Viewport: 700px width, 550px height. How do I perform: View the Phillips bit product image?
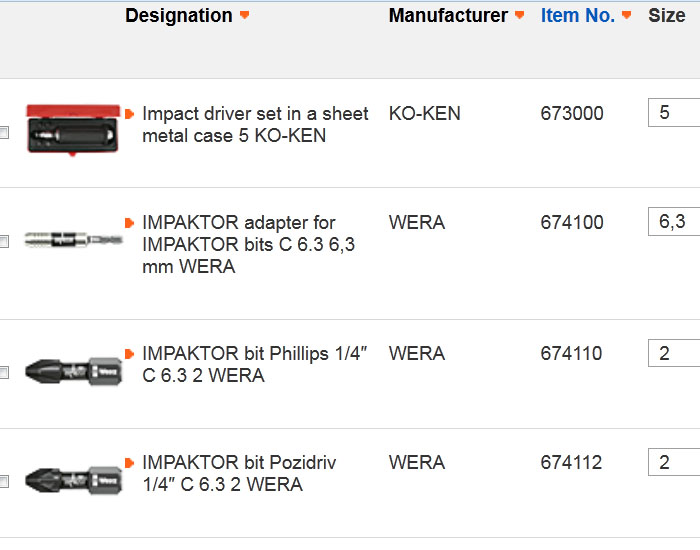(73, 371)
